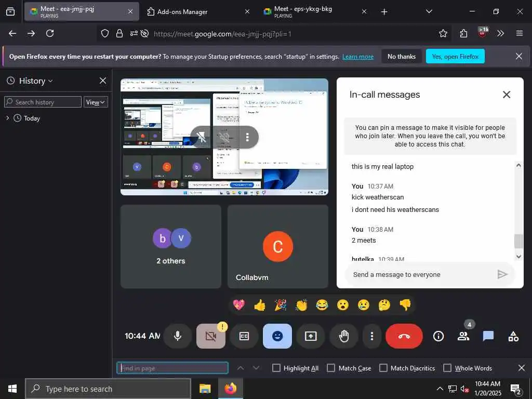Click the Present now screen share icon
The image size is (532, 399).
(x=311, y=336)
